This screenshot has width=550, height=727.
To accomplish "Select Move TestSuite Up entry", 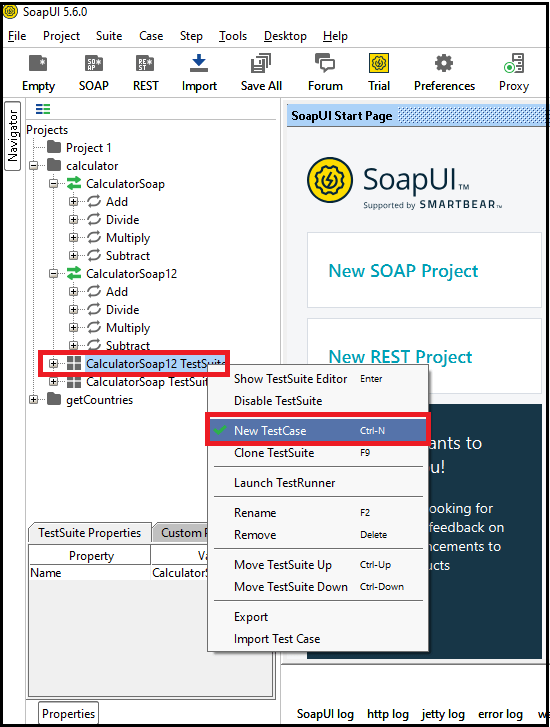I will [317, 565].
